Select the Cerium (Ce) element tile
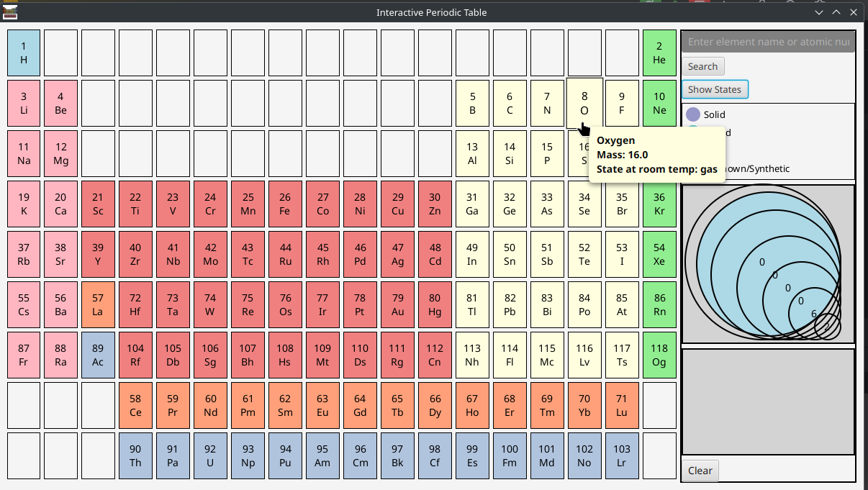Image resolution: width=868 pixels, height=490 pixels. point(135,405)
